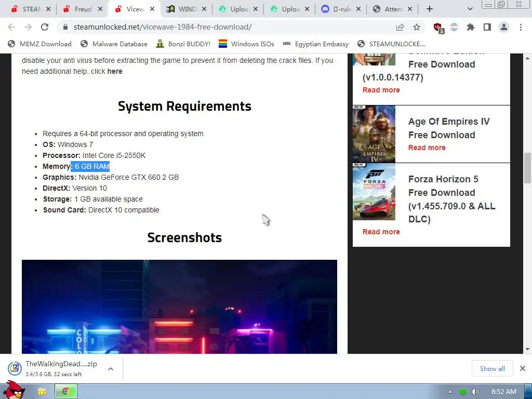Screen dimensions: 532x399
Task: Click the 8:52 AM taskbar clock
Action: click(x=504, y=392)
